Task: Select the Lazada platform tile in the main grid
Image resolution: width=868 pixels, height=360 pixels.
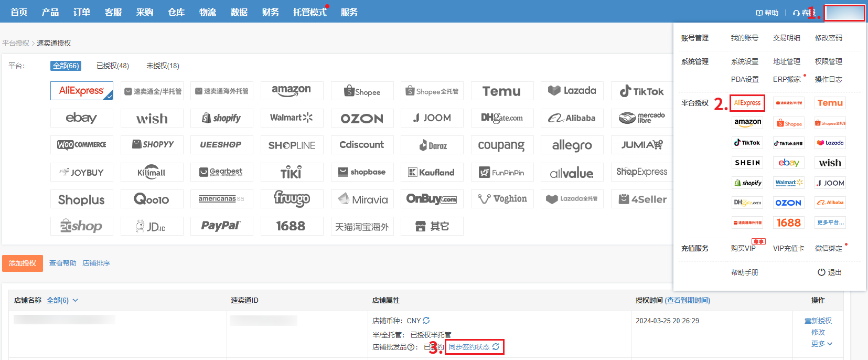Action: 572,91
